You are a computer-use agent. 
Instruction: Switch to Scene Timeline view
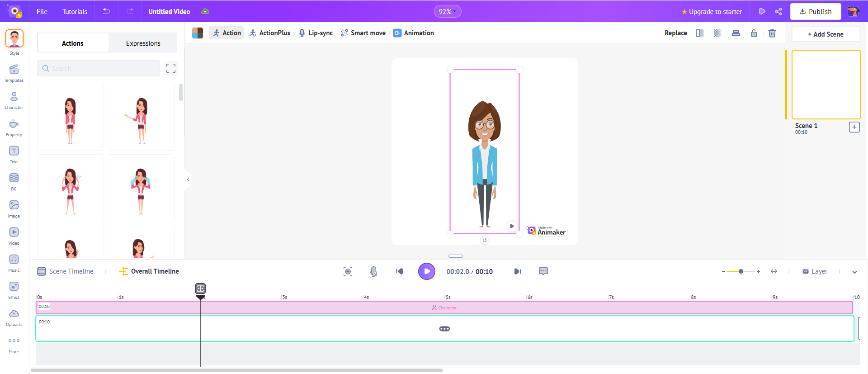[x=66, y=271]
